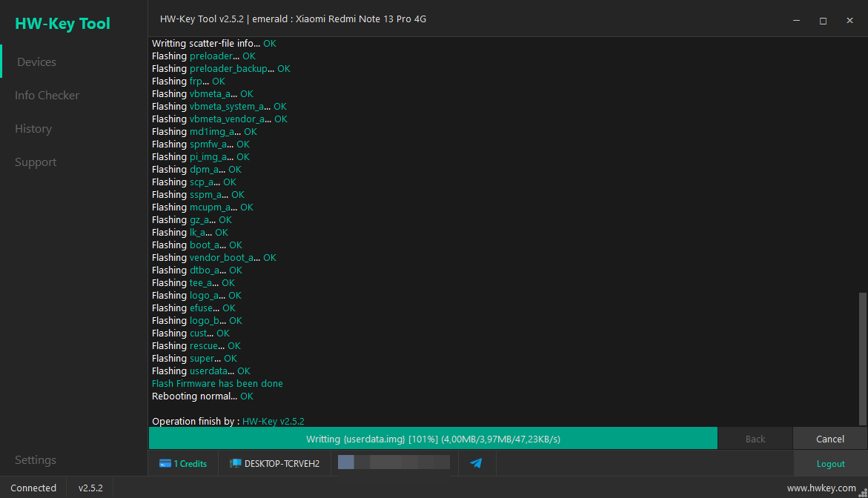Open Settings in the sidebar

(x=36, y=459)
